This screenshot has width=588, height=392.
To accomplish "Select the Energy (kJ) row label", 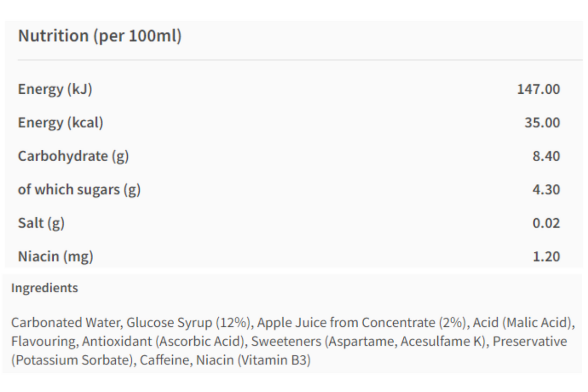I will 55,89.
